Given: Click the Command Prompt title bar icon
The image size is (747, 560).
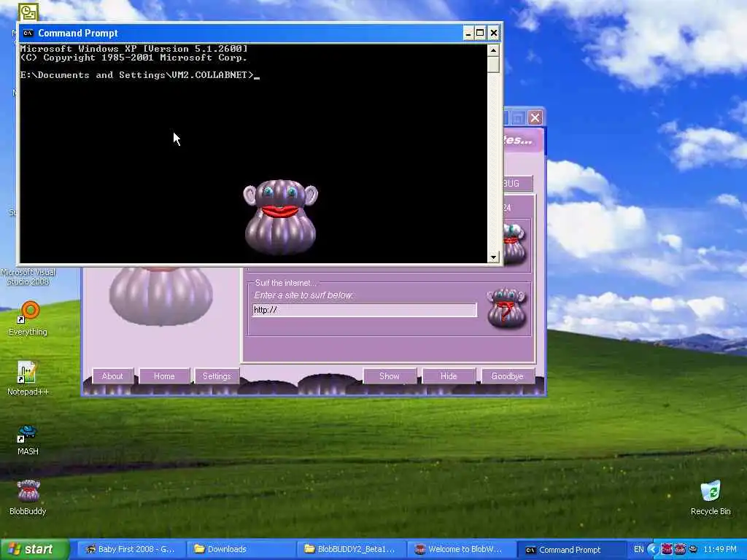Looking at the screenshot, I should coord(28,33).
